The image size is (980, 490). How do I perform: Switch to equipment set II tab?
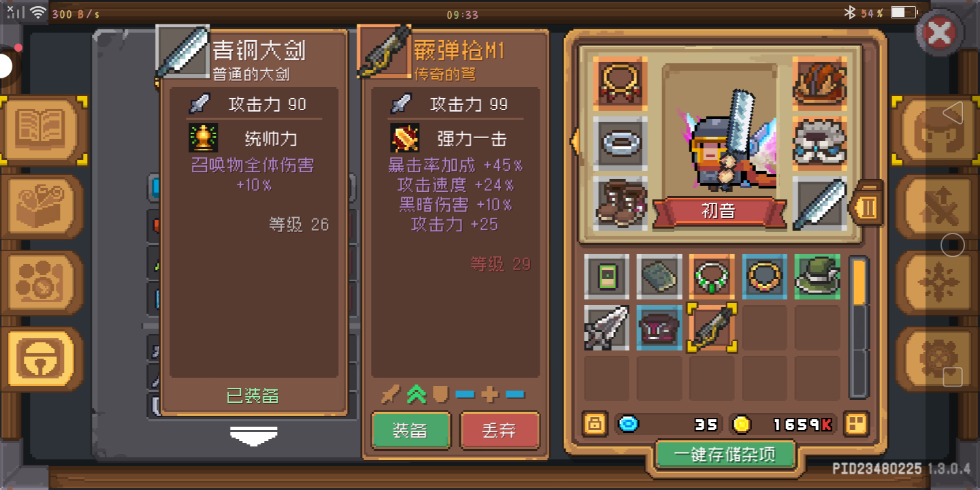coord(867,205)
